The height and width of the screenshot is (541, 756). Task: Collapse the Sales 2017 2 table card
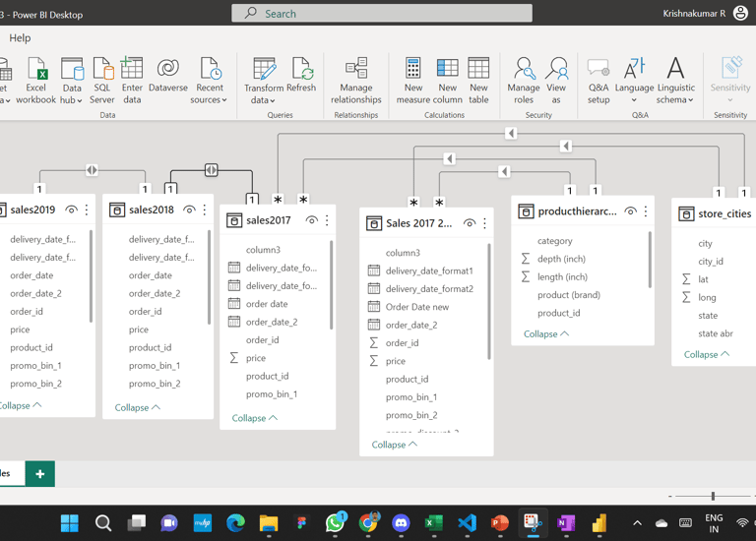(395, 445)
